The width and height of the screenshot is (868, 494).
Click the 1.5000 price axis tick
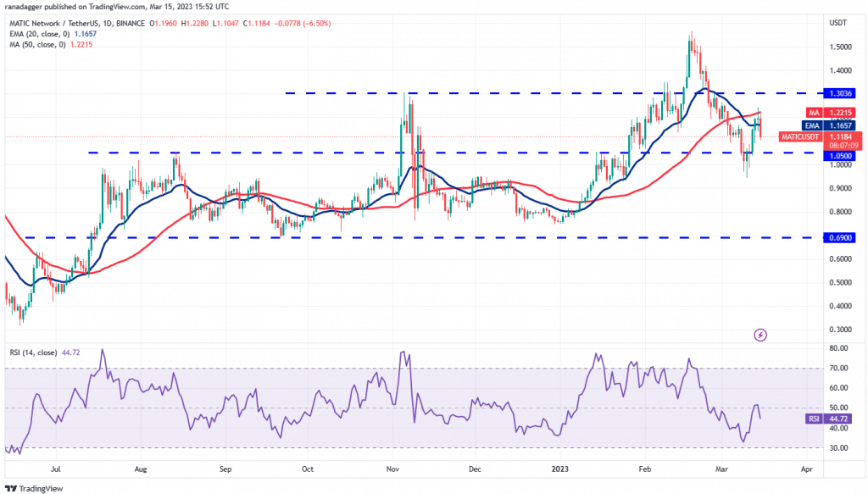pos(840,47)
